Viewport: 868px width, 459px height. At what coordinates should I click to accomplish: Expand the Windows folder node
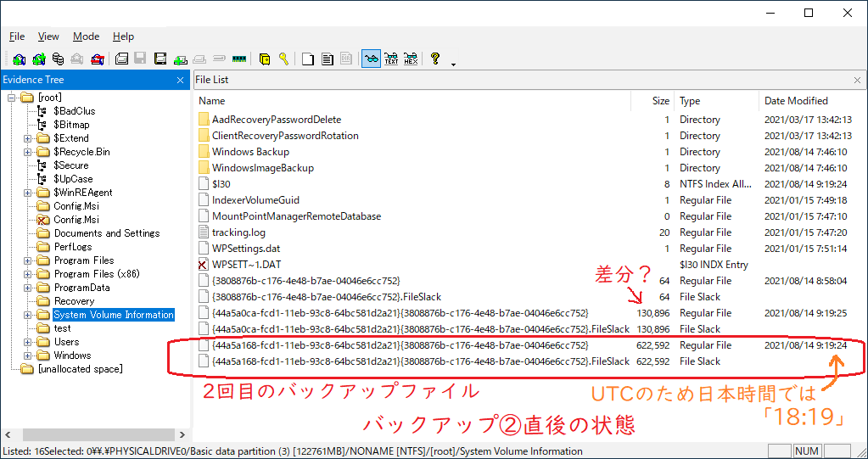click(x=28, y=355)
